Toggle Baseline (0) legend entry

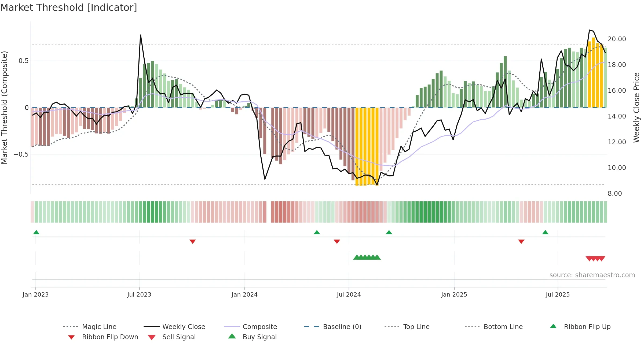coord(333,327)
